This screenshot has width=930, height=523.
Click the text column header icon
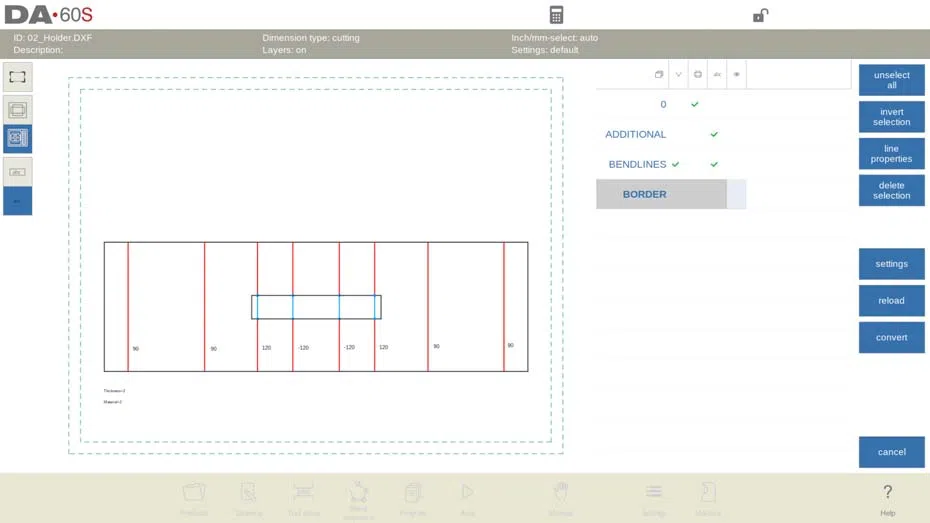(x=717, y=74)
